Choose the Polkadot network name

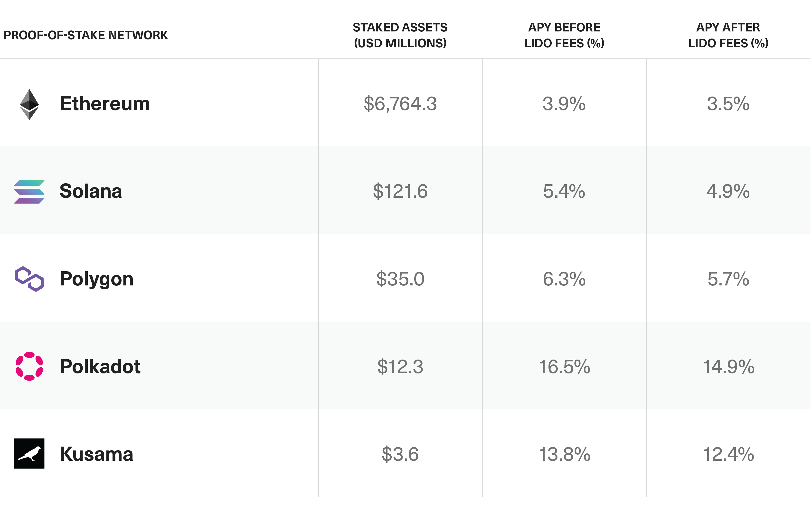click(x=100, y=367)
